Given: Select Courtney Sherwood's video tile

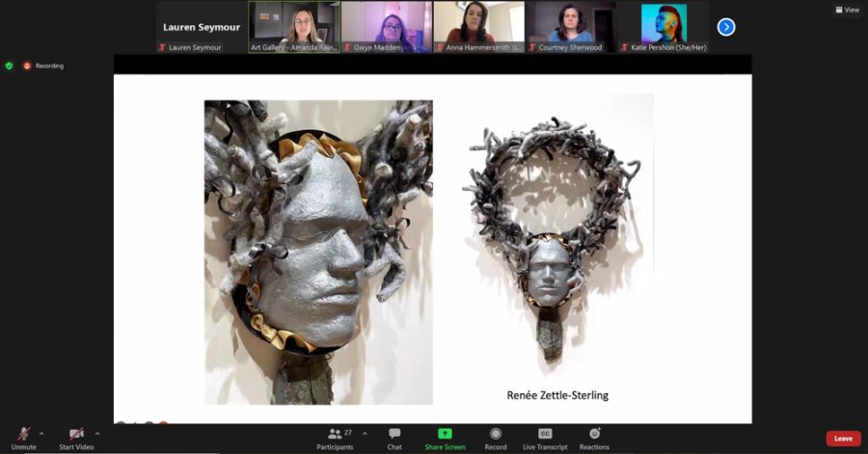Looking at the screenshot, I should [x=571, y=27].
